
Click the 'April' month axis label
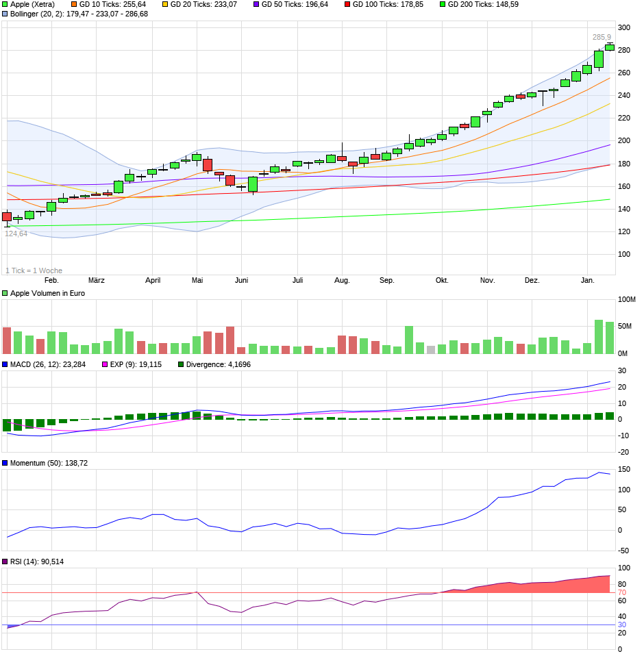[153, 280]
